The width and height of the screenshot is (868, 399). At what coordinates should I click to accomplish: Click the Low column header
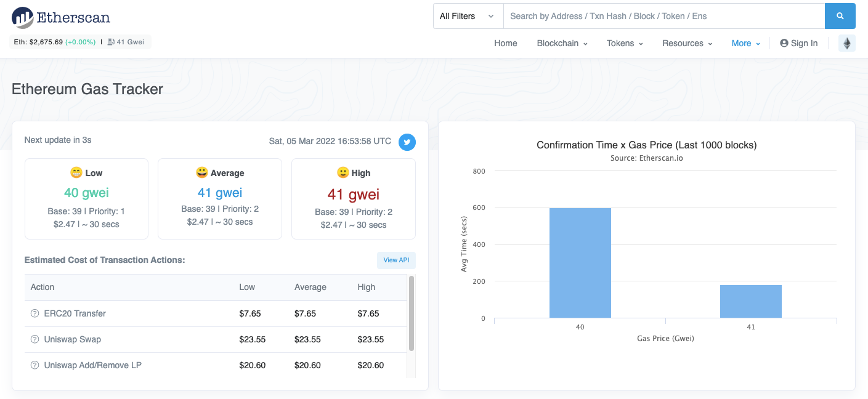pyautogui.click(x=247, y=287)
